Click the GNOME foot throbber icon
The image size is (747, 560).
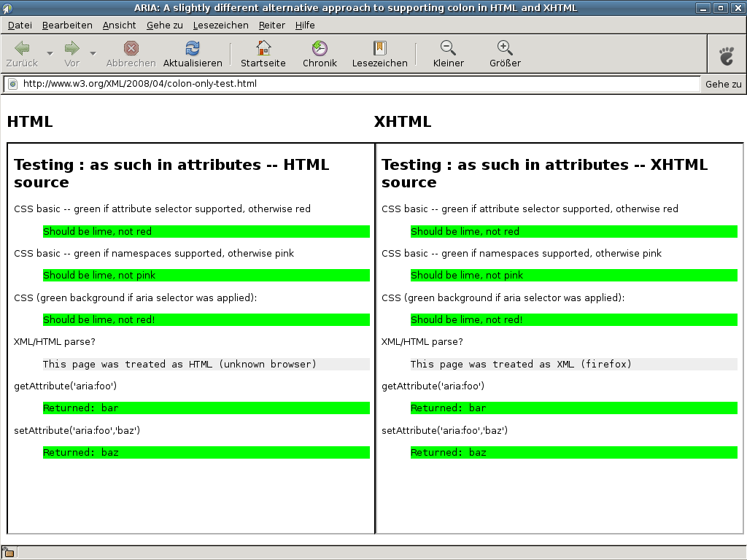727,55
